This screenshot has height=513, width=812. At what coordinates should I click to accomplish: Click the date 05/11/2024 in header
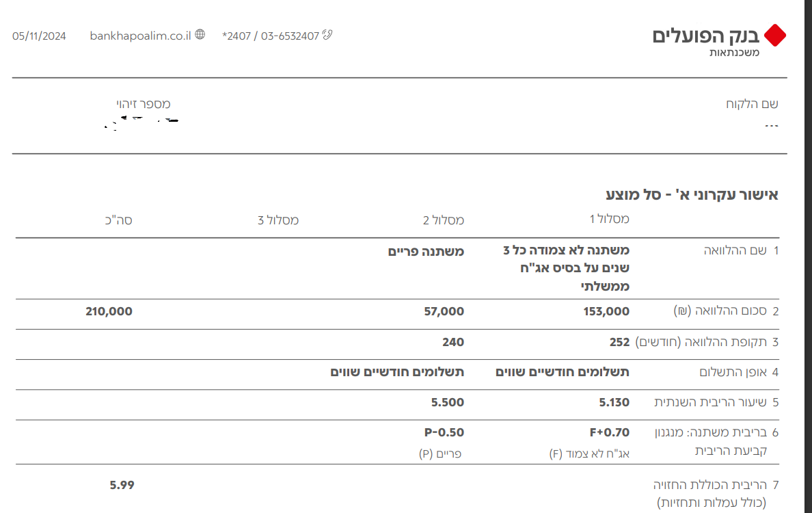coord(39,36)
